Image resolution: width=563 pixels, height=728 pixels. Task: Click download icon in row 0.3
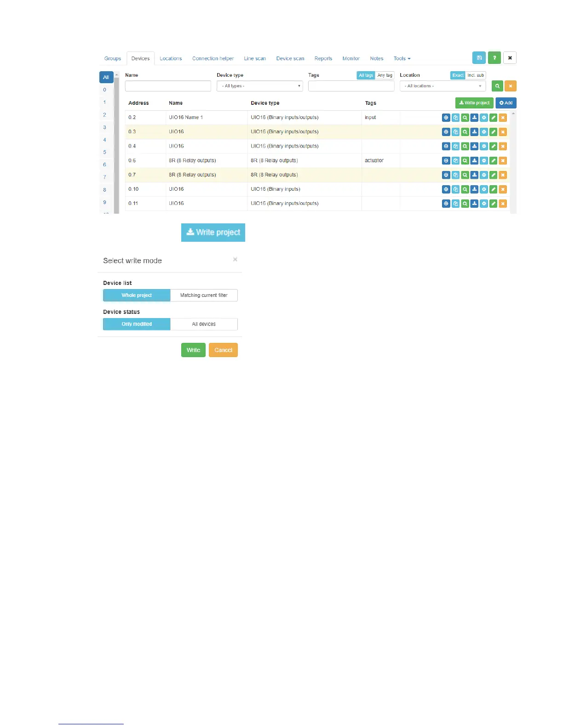pyautogui.click(x=474, y=132)
